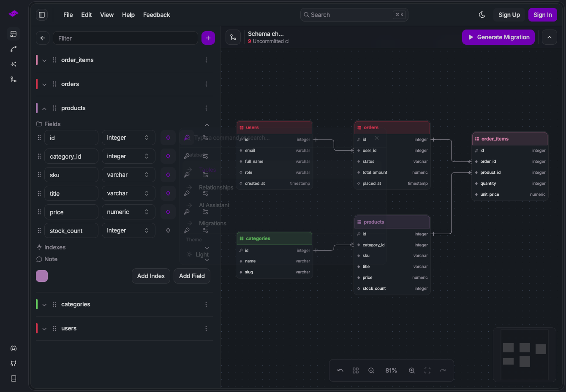Screen dimensions: 566x392
Task: Toggle nullable diamond for sku field
Action: [x=168, y=175]
